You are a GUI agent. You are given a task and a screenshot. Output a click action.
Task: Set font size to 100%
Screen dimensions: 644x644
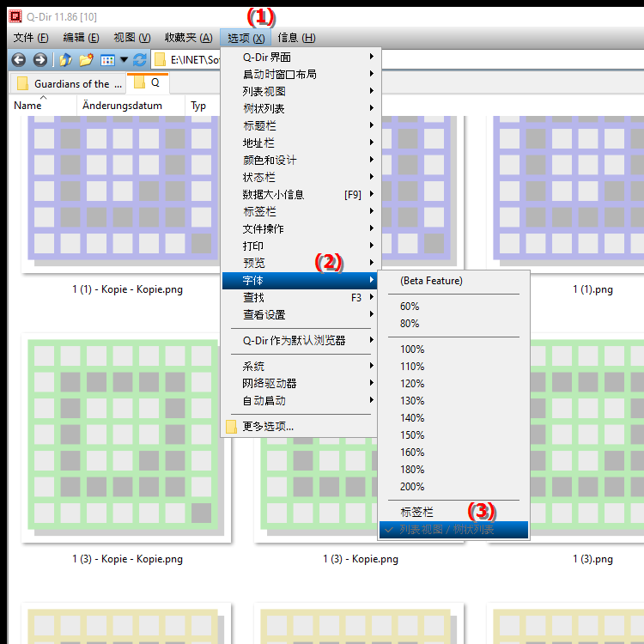point(454,349)
